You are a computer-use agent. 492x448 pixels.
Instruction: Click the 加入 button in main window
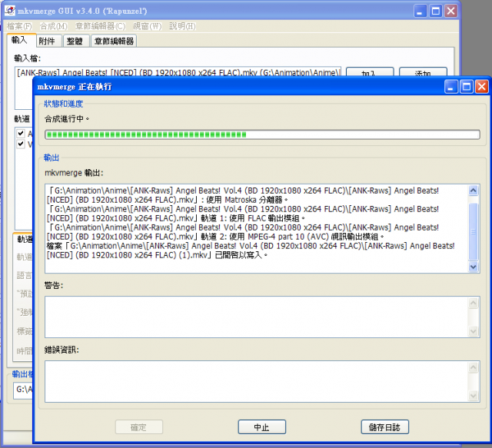[x=370, y=71]
